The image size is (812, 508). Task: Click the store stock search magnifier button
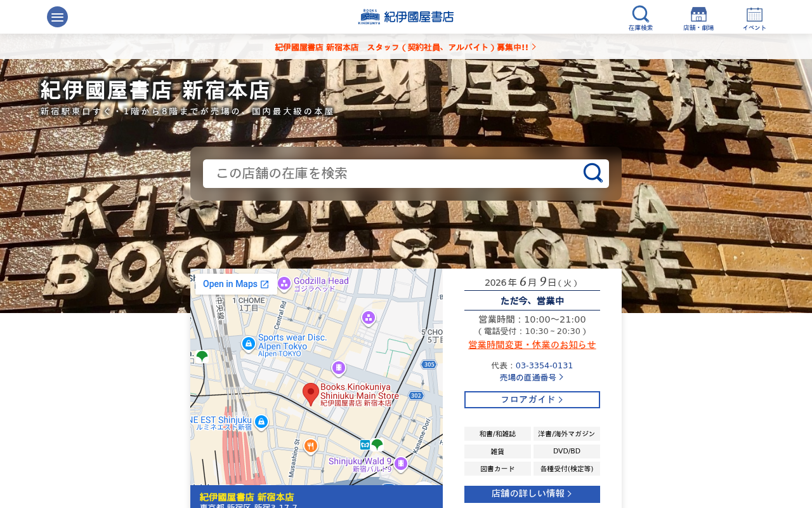[593, 173]
